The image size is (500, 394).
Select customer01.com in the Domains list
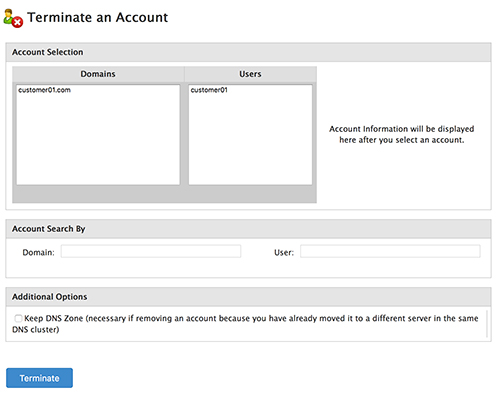(x=44, y=90)
